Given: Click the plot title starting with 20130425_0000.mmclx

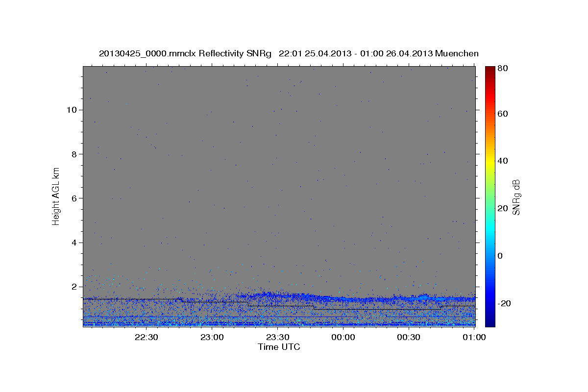Looking at the screenshot, I should coord(289,53).
